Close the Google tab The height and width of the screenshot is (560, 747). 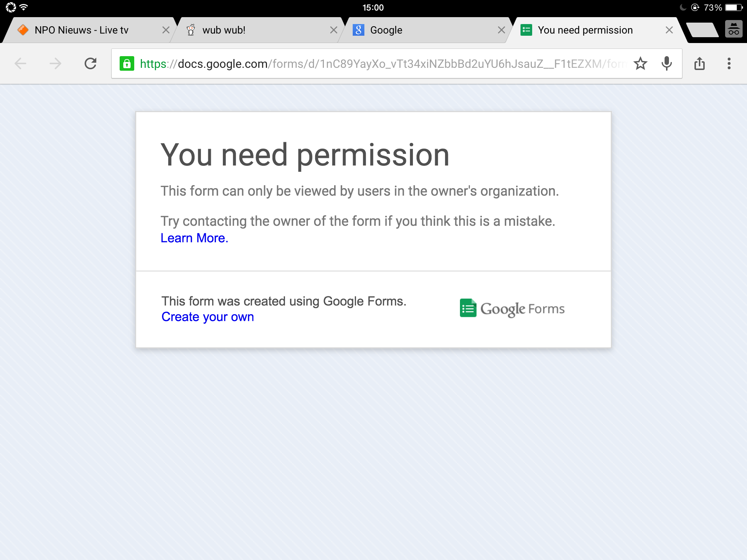(501, 30)
